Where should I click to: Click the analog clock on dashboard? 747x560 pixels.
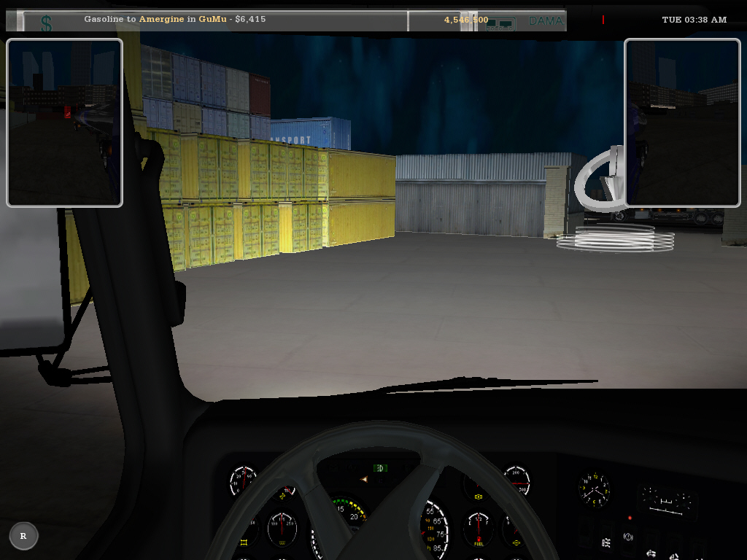(x=594, y=489)
